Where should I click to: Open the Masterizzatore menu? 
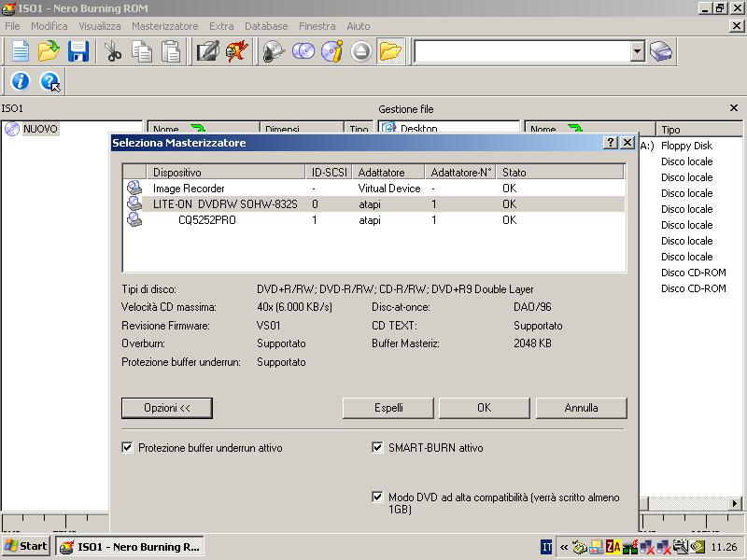(x=165, y=26)
